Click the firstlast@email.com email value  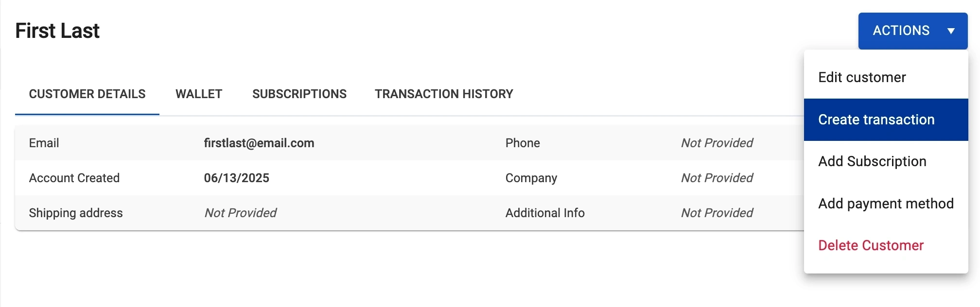(x=259, y=143)
